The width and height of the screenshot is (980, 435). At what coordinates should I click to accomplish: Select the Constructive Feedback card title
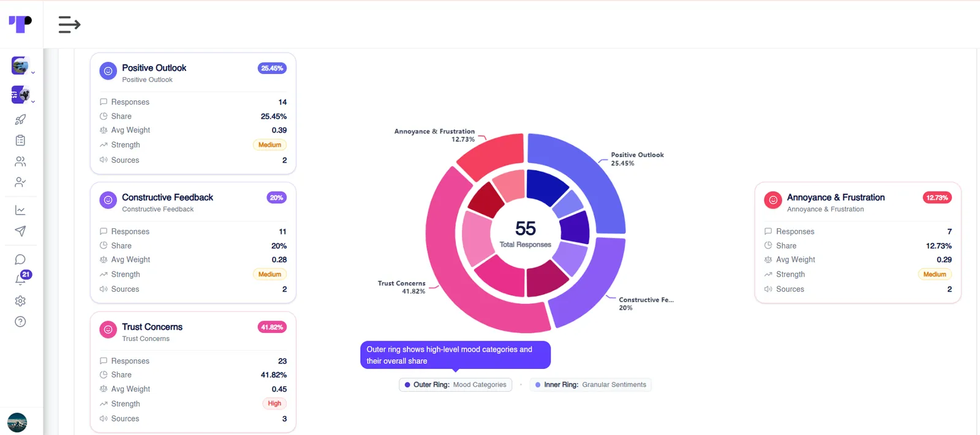168,198
